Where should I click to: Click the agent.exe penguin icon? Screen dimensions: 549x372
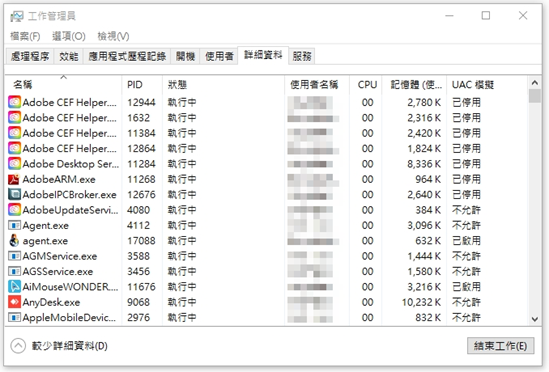pos(14,241)
